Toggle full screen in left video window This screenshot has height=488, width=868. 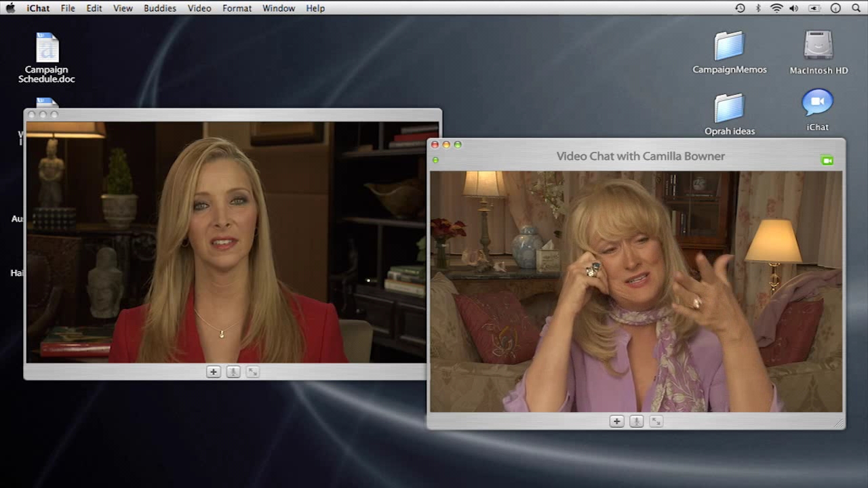253,371
